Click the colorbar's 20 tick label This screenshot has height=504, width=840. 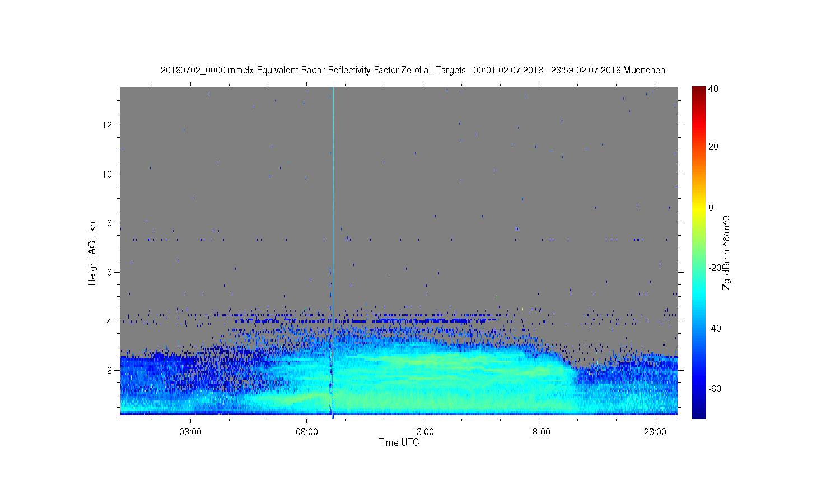[x=713, y=147]
